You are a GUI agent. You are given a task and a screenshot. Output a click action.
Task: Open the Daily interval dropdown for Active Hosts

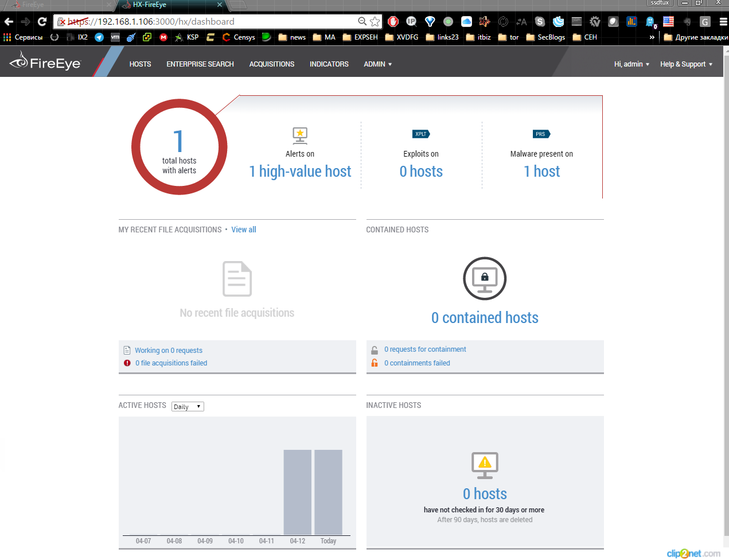187,406
